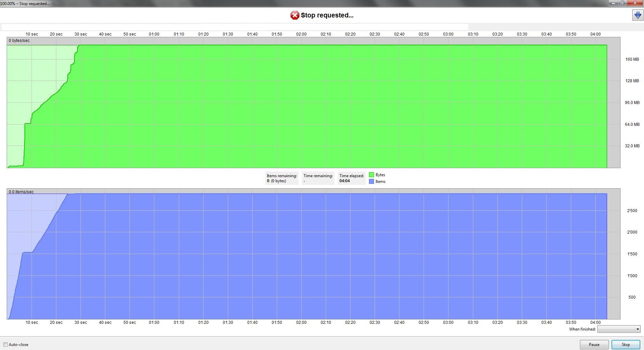Close the window with red X
The image size is (644, 350).
point(635,3)
